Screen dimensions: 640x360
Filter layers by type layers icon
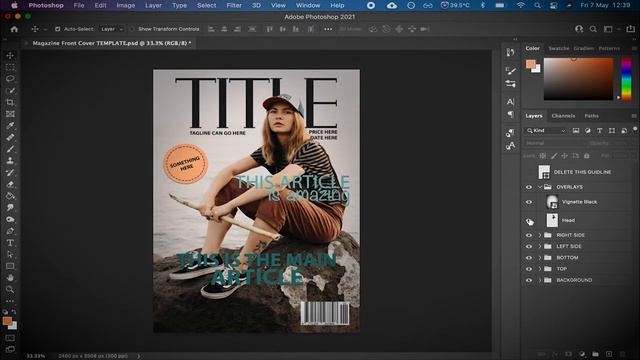point(600,131)
